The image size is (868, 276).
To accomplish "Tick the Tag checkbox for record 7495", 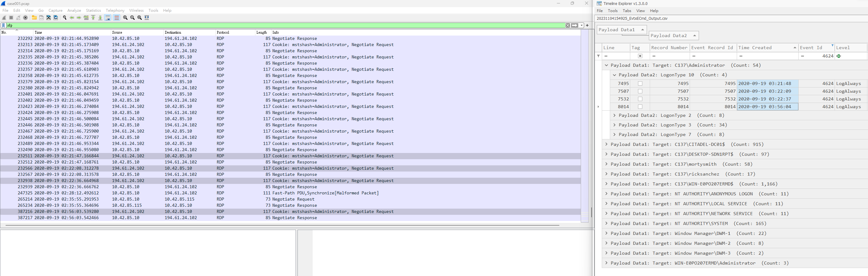I will click(x=640, y=83).
